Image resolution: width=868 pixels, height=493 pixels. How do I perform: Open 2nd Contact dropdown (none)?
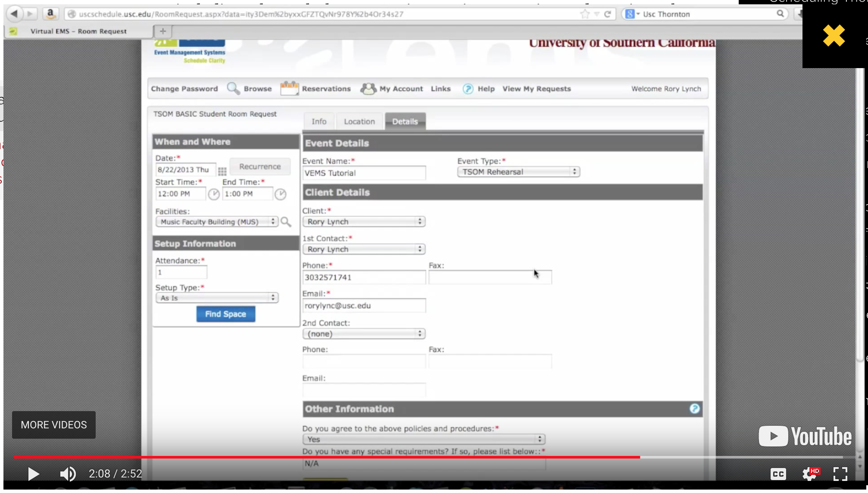click(x=364, y=334)
